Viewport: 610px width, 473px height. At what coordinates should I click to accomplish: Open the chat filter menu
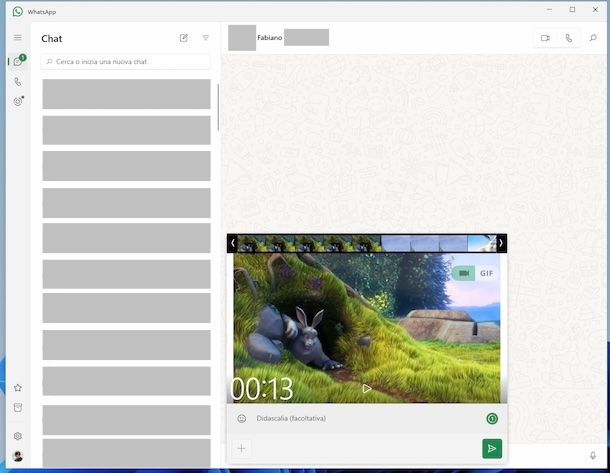pyautogui.click(x=205, y=38)
